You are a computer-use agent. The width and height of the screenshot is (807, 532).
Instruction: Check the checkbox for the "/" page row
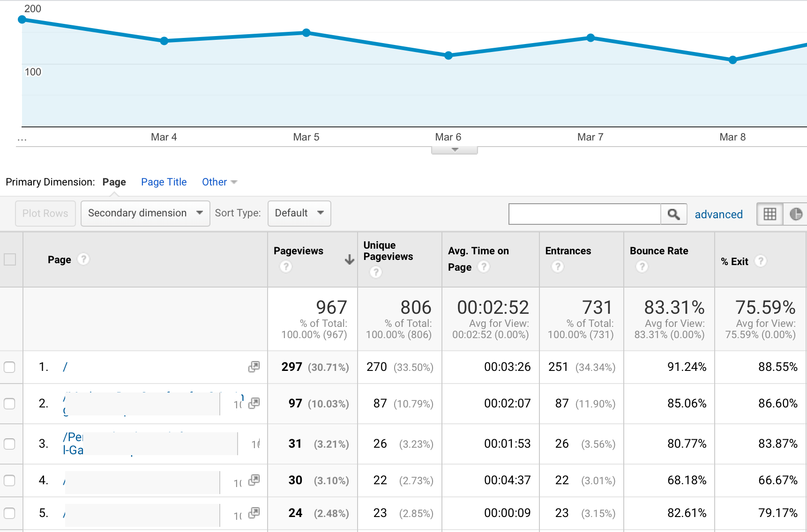click(10, 367)
